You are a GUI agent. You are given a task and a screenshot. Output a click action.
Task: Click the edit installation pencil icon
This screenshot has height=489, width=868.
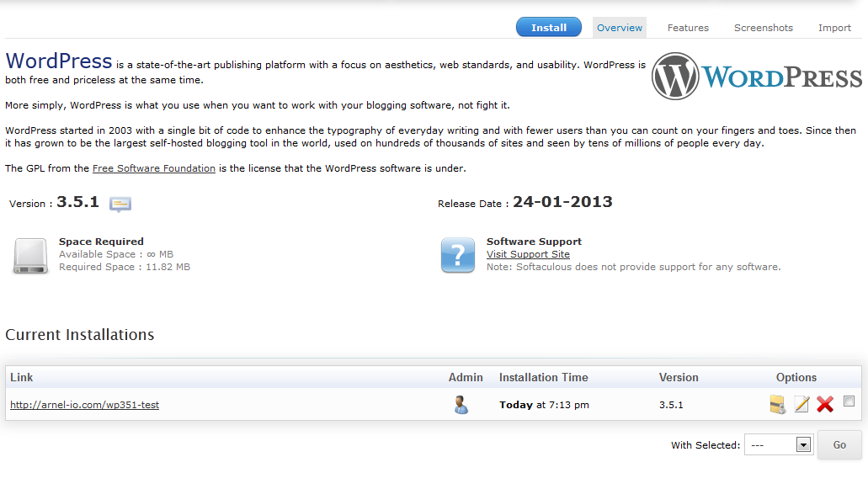pos(801,405)
